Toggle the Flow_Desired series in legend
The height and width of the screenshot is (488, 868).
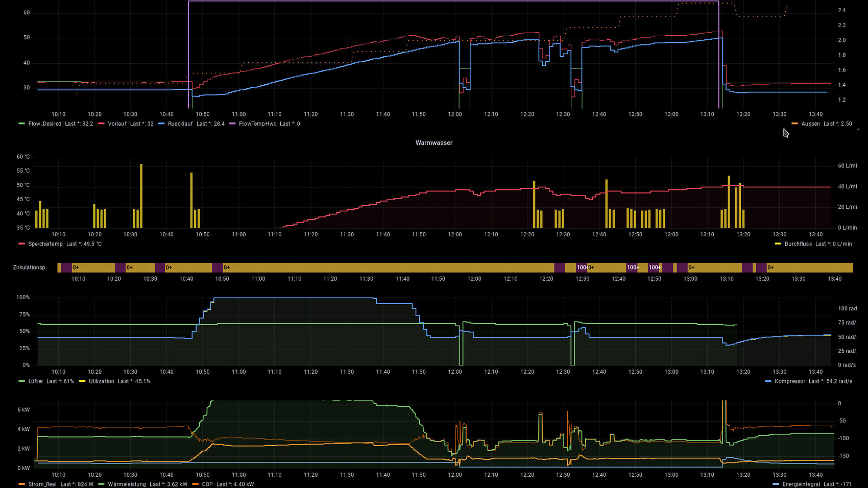(44, 124)
